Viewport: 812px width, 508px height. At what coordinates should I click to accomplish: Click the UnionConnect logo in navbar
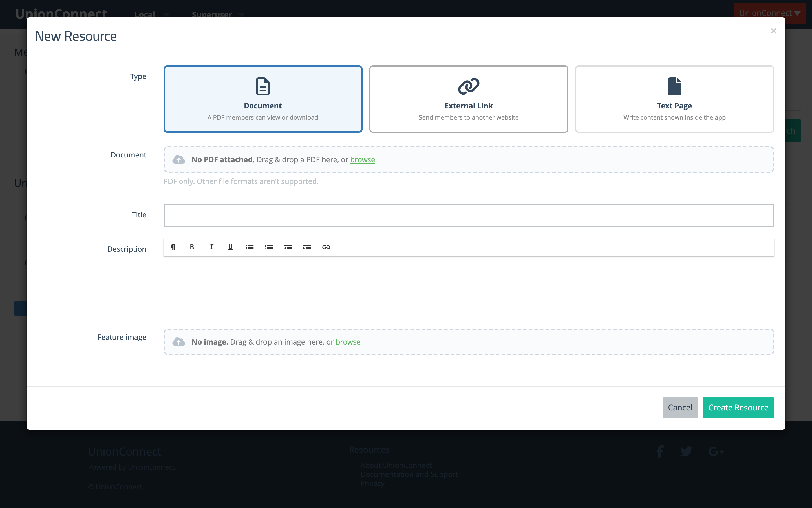[x=61, y=14]
